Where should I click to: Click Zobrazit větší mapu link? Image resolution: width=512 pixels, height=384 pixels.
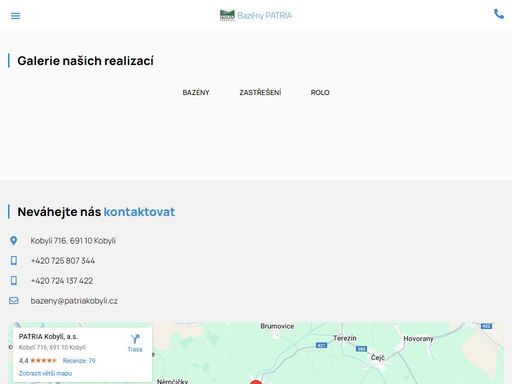tap(45, 373)
